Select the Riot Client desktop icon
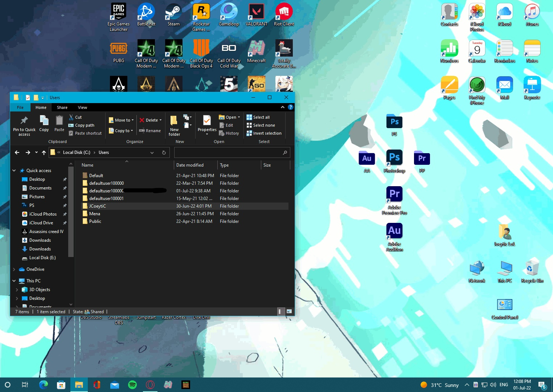This screenshot has height=392, width=553. click(x=284, y=15)
